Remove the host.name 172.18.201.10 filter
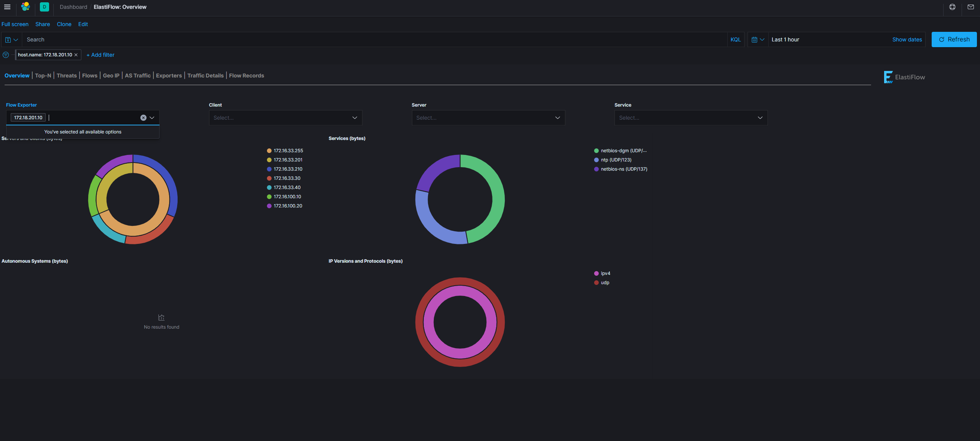980x441 pixels. tap(76, 55)
